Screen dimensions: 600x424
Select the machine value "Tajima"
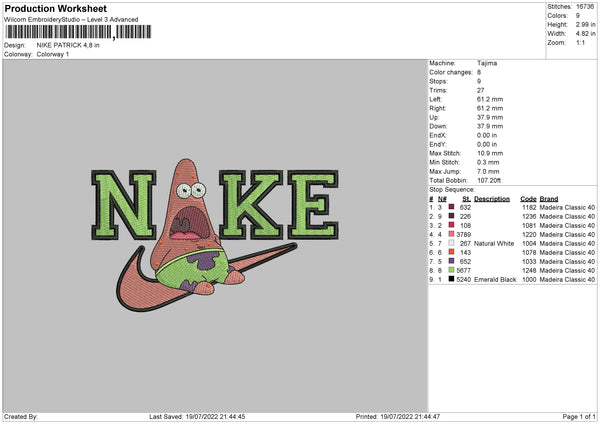click(x=487, y=63)
